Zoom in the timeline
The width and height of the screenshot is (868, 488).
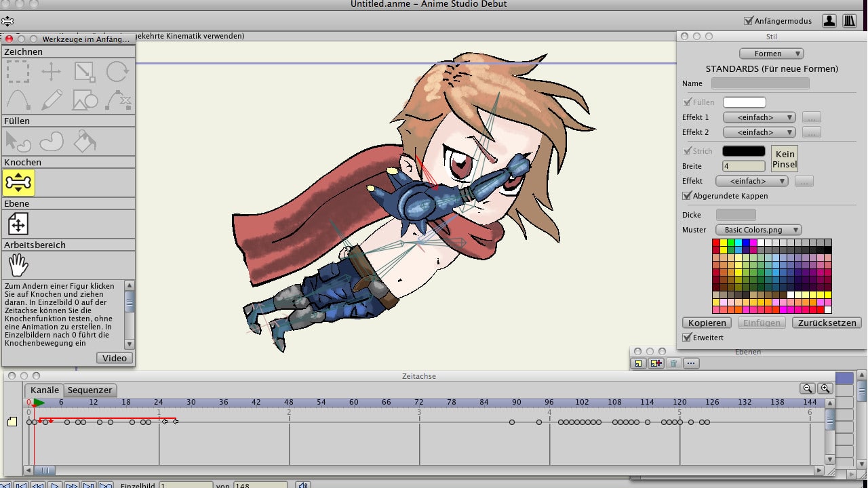(x=825, y=388)
